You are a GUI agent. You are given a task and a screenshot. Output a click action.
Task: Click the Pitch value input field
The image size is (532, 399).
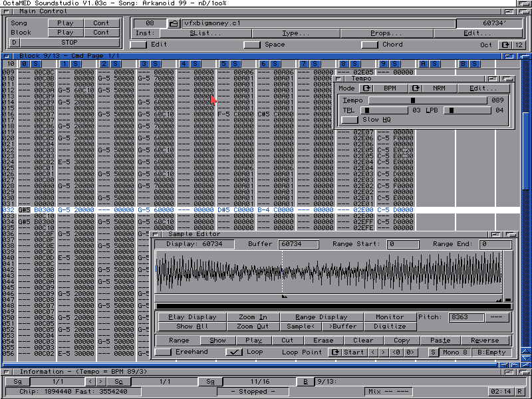pyautogui.click(x=466, y=317)
